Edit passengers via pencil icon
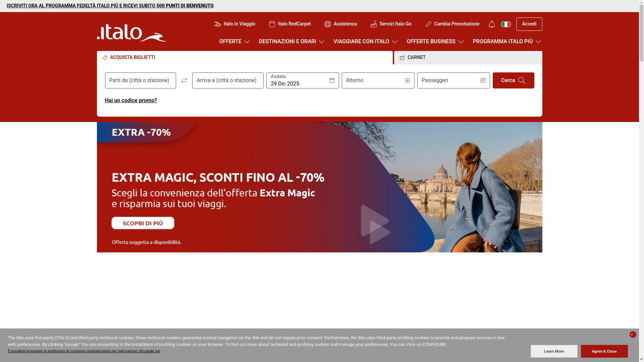 (x=483, y=80)
